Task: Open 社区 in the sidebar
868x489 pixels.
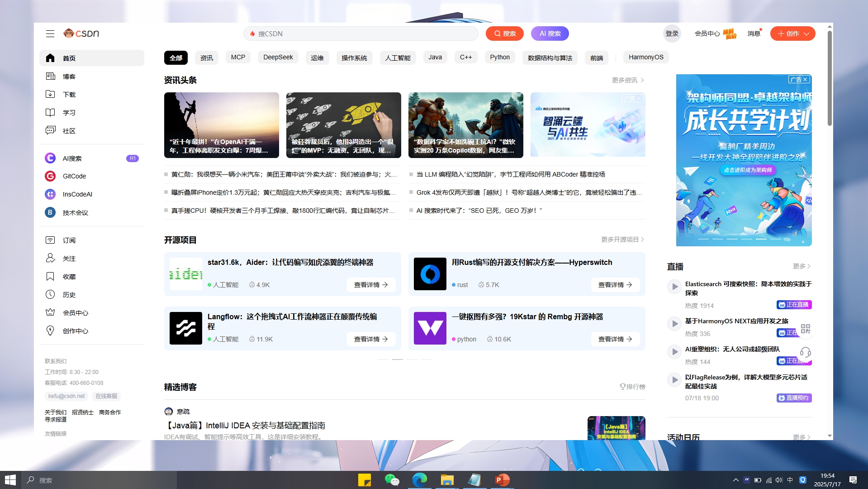Action: click(x=92, y=131)
